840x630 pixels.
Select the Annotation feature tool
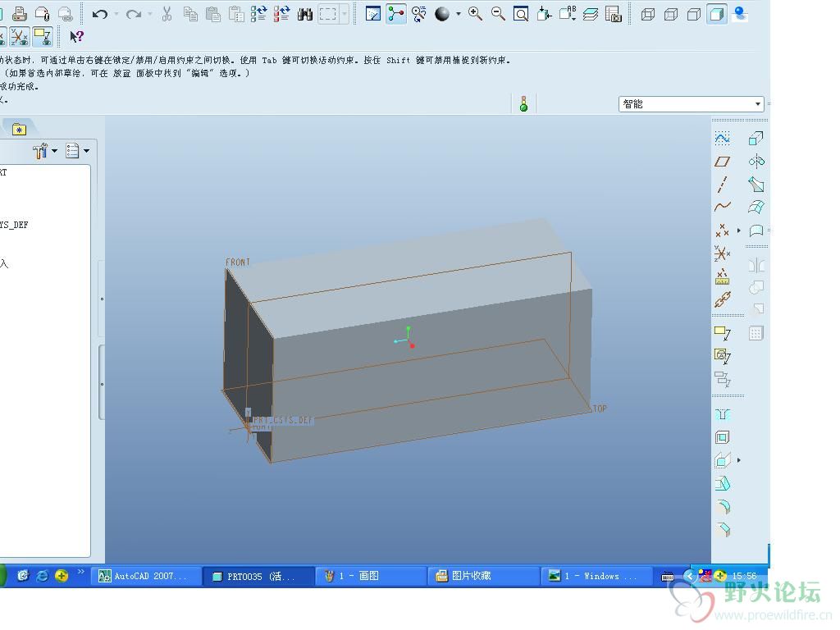tap(722, 333)
